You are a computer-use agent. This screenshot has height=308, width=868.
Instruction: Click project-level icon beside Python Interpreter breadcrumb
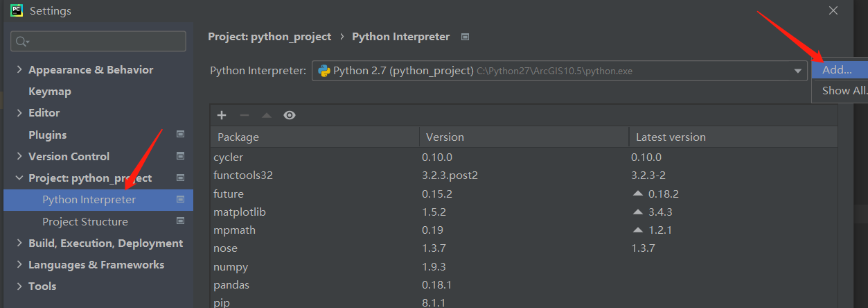point(465,37)
